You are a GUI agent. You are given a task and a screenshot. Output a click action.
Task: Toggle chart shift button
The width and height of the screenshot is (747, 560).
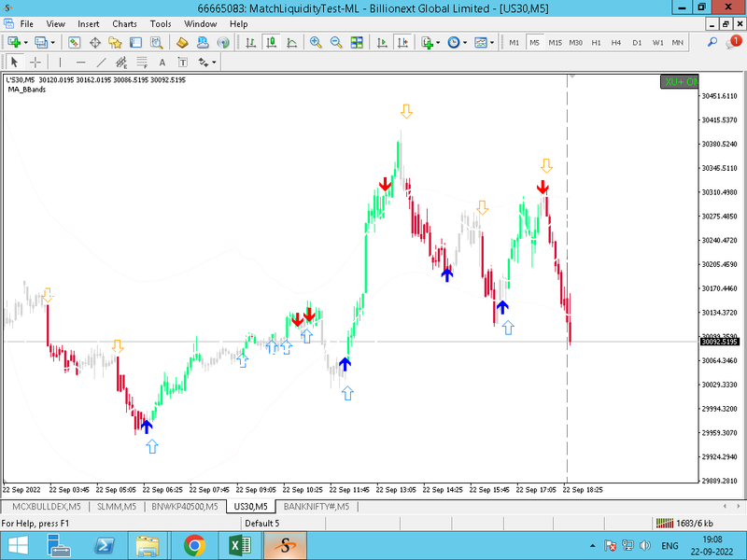(403, 42)
